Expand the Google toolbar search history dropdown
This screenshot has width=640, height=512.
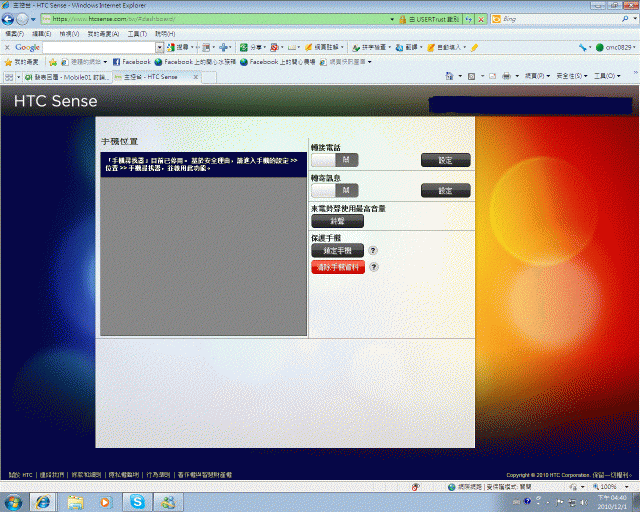pos(160,47)
